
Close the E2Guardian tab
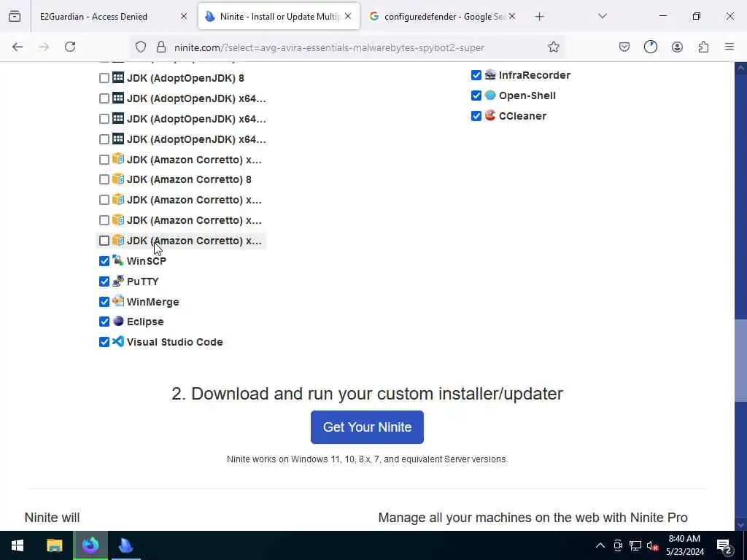coord(183,16)
